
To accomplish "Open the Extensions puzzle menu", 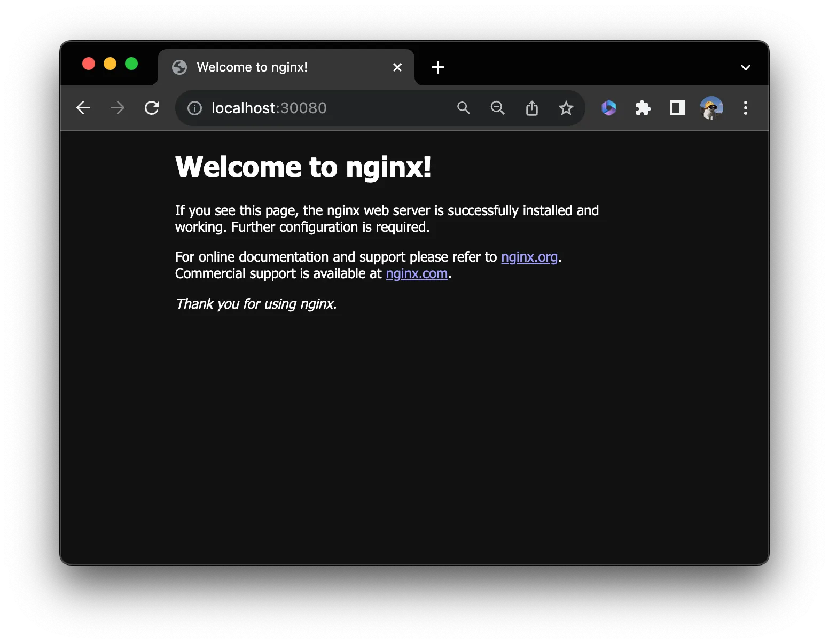I will (643, 108).
